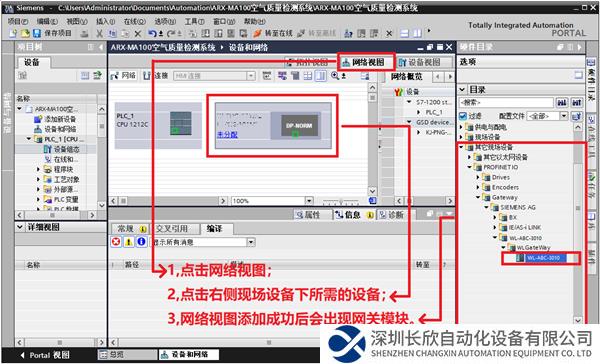Viewport: 600px width, 364px height.
Task: Adjust the zoom slider in network view
Action: (340, 201)
